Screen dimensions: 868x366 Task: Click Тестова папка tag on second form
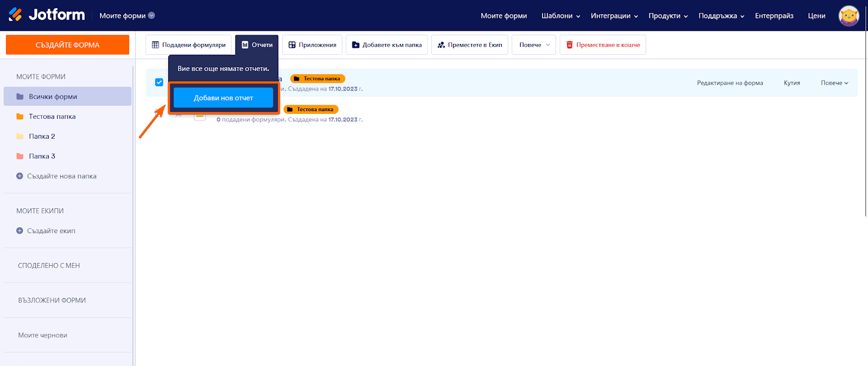(x=311, y=110)
